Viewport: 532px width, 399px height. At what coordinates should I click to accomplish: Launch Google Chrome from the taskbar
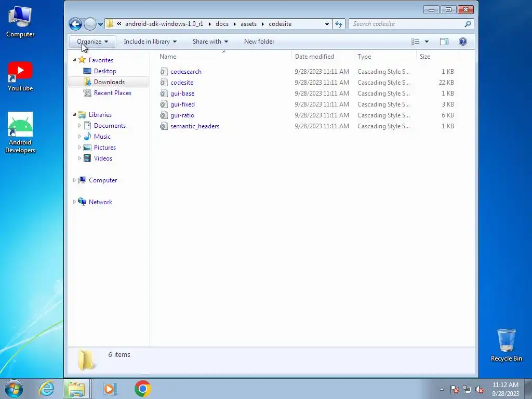(142, 389)
